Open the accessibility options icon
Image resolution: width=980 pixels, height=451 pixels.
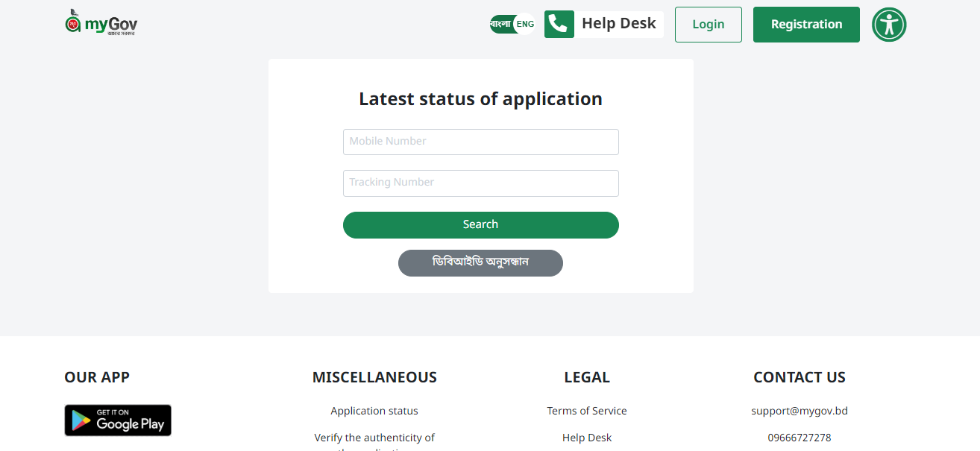[x=888, y=24]
